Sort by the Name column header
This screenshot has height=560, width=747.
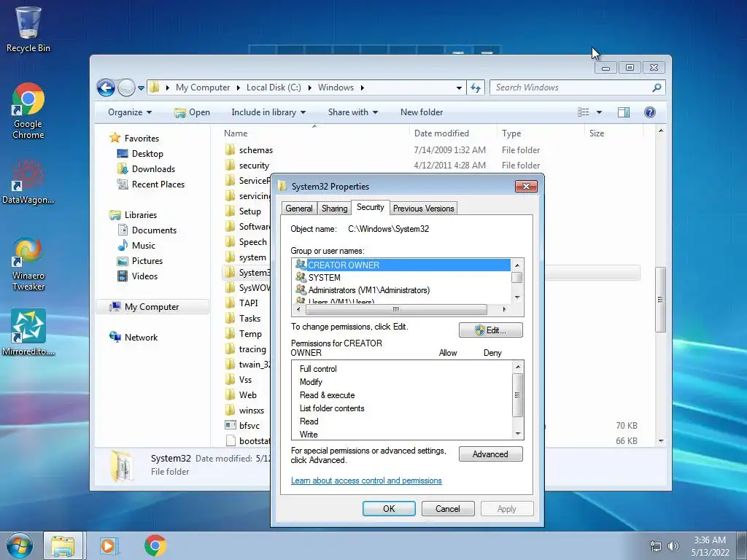tap(236, 133)
